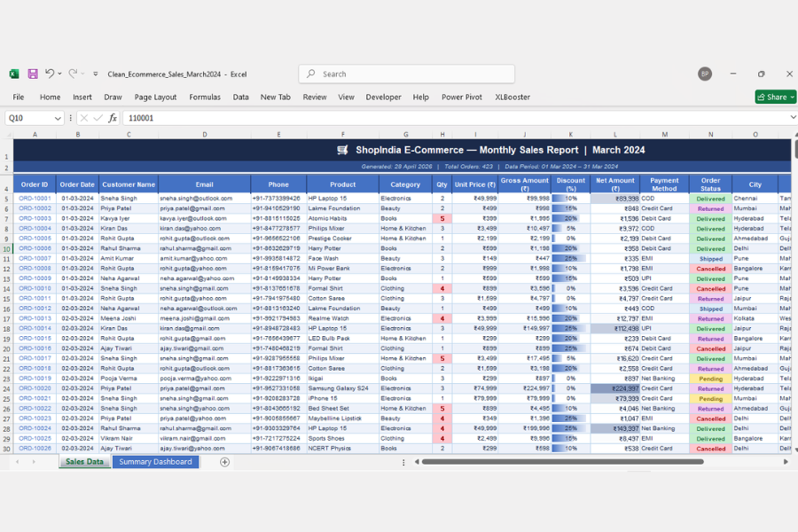Screen dimensions: 798x532
Task: Click the horizontal scrollbar thumb
Action: (563, 462)
